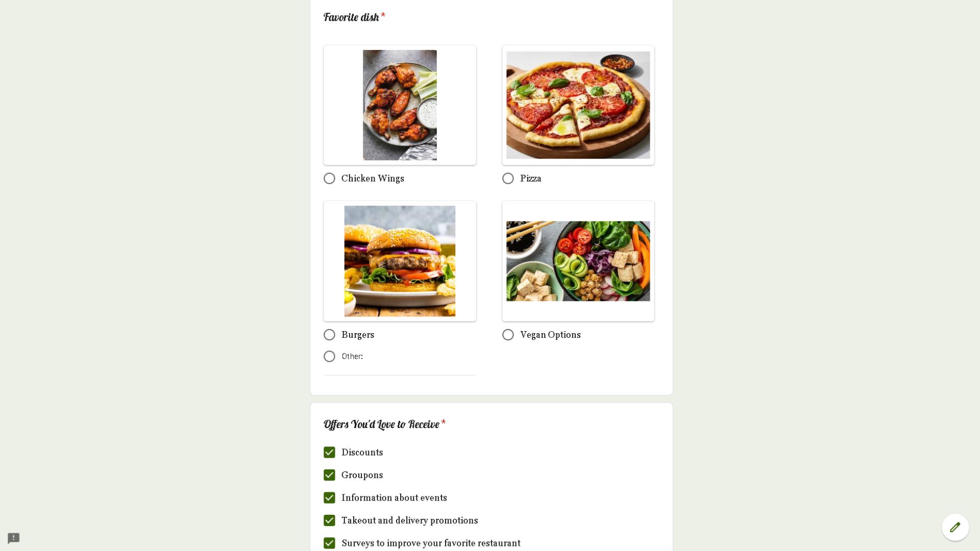Uncheck the Surveys to improve your favorite restaurant checkbox
The width and height of the screenshot is (980, 551).
coord(329,543)
